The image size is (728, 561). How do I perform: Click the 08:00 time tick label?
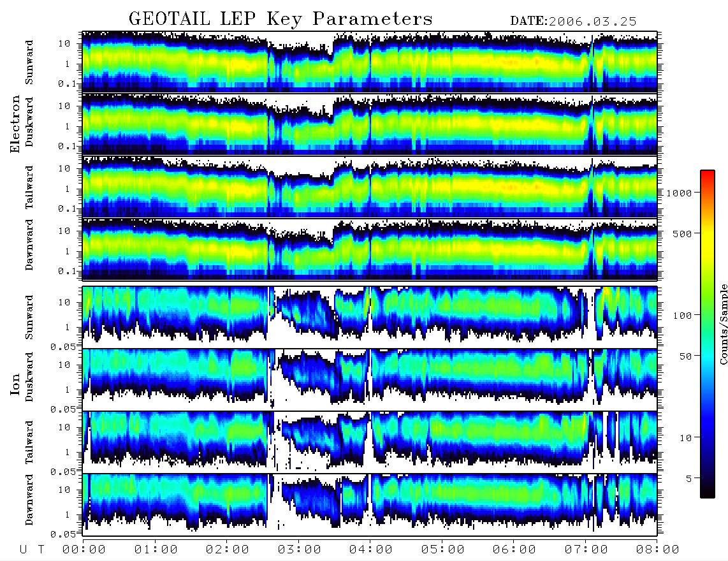[x=658, y=550]
